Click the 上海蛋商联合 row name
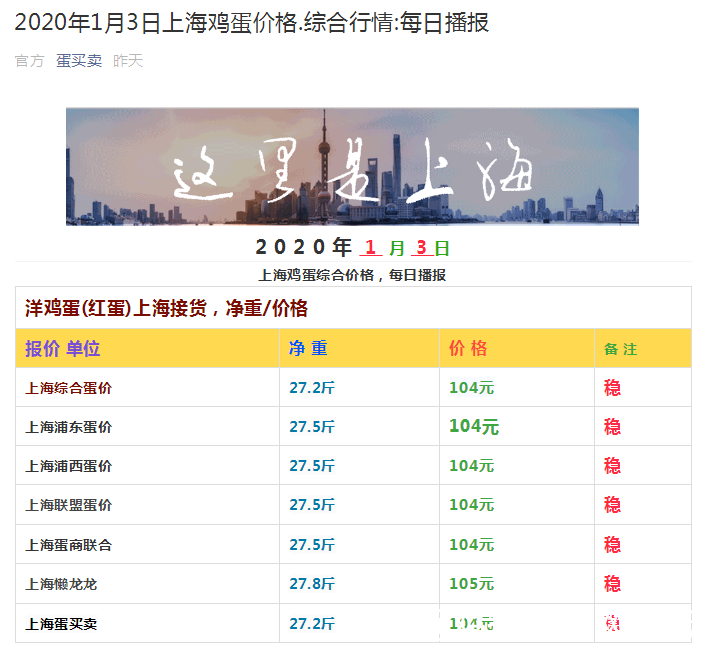 click(x=69, y=545)
